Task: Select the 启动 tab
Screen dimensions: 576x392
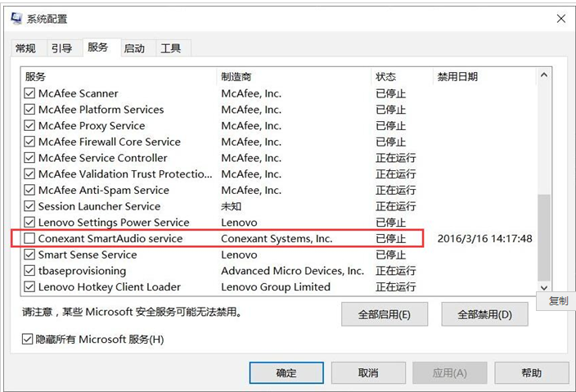Action: 134,48
